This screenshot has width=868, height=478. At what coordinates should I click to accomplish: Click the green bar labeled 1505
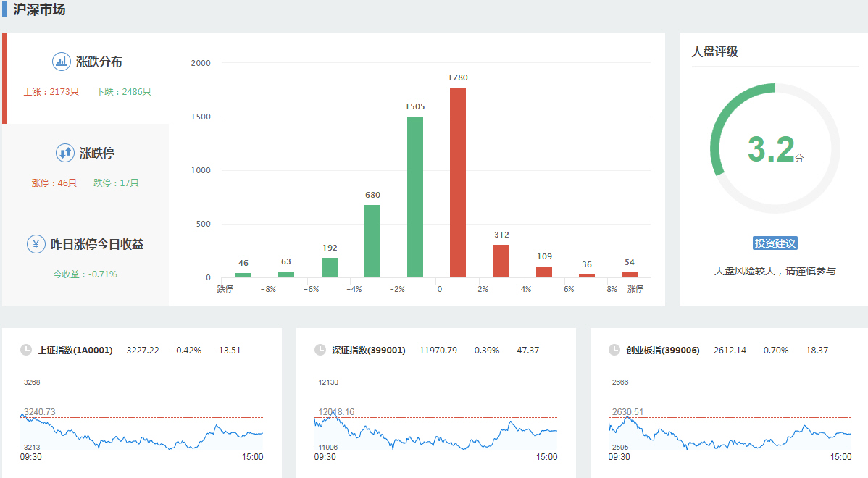pos(415,197)
